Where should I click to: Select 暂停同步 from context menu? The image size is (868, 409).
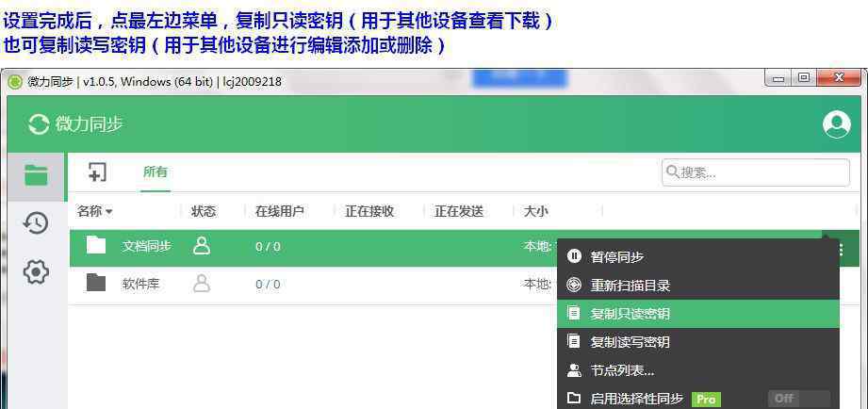click(698, 256)
